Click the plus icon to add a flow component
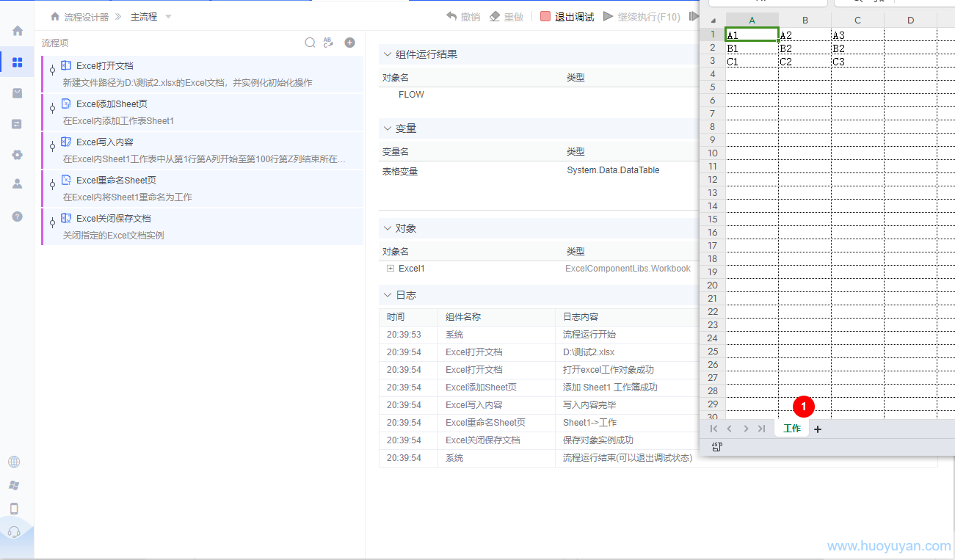Screen dimensions: 955x560 point(350,43)
